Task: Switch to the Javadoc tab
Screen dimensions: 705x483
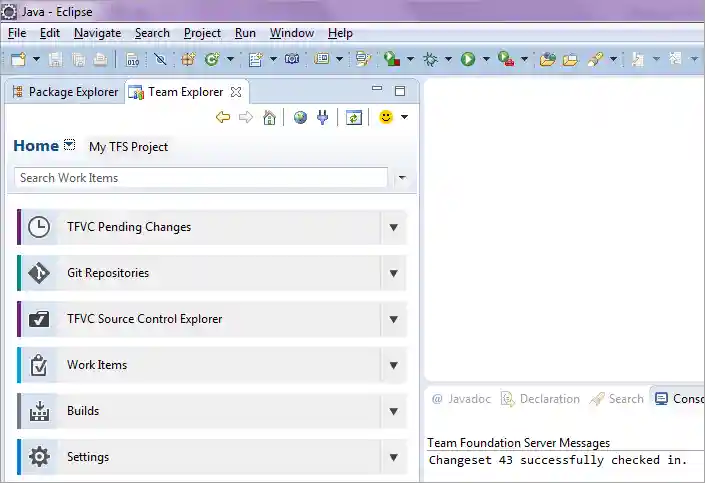Action: [461, 399]
